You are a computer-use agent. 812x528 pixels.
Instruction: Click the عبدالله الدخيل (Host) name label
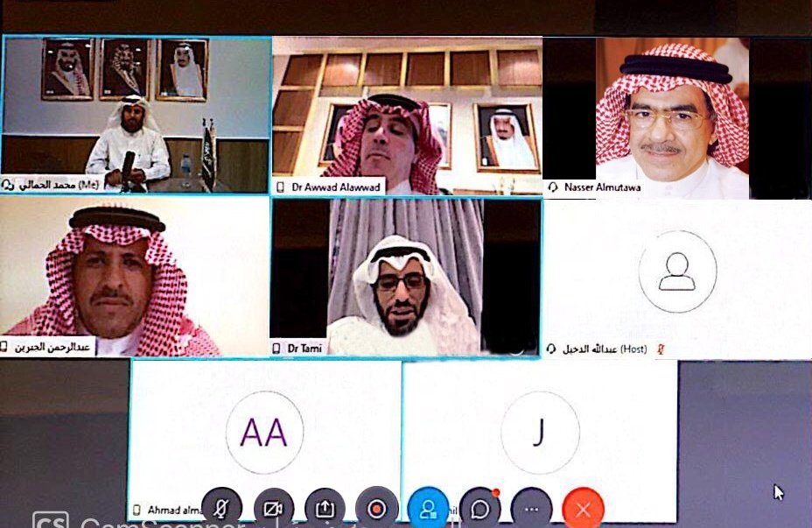pyautogui.click(x=605, y=349)
